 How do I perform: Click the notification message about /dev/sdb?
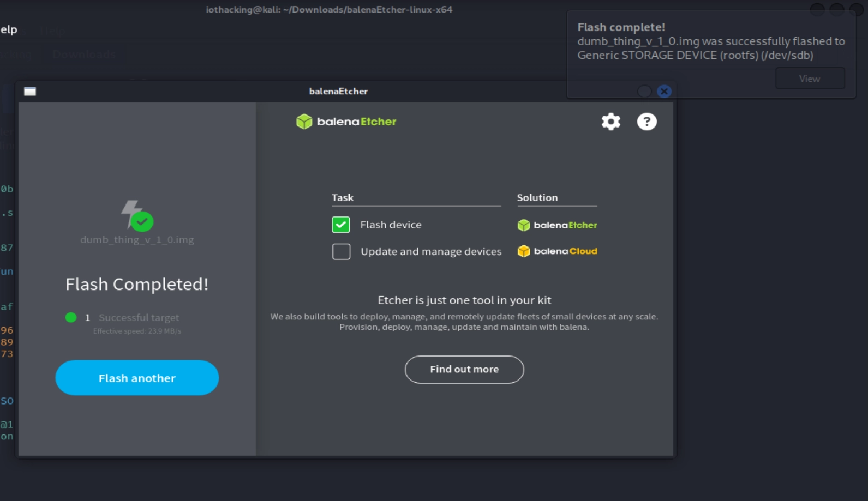pos(711,48)
